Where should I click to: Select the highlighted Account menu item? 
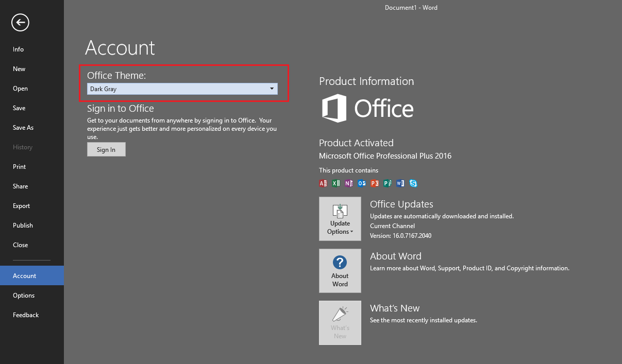pos(32,275)
